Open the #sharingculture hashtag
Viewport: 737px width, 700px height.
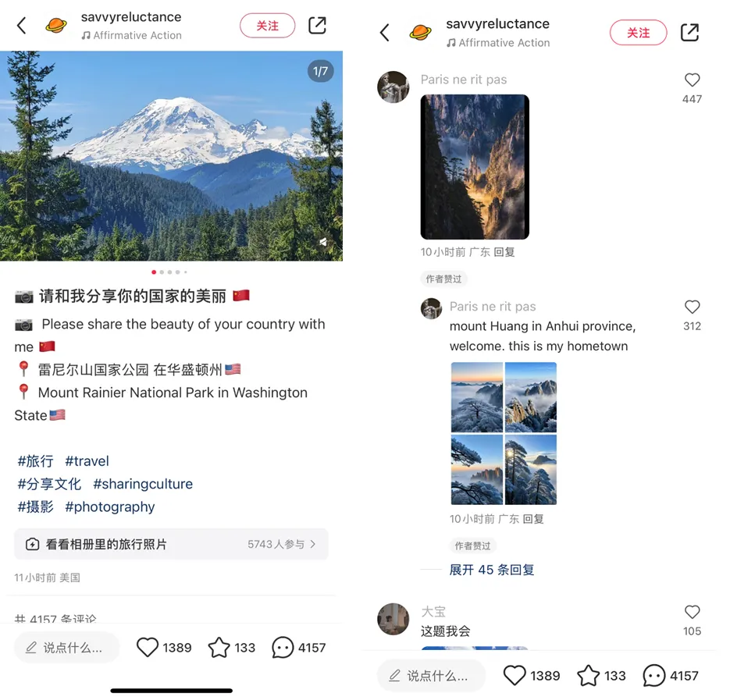(x=143, y=484)
